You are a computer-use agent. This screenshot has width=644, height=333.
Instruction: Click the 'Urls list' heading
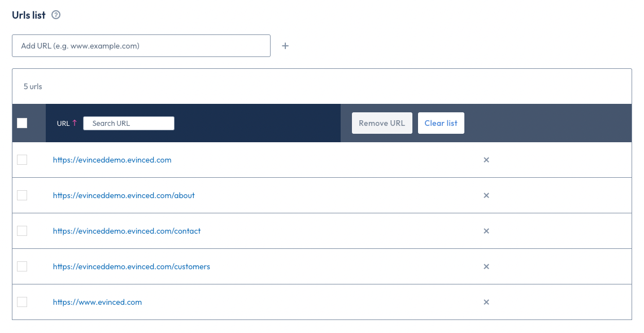29,15
